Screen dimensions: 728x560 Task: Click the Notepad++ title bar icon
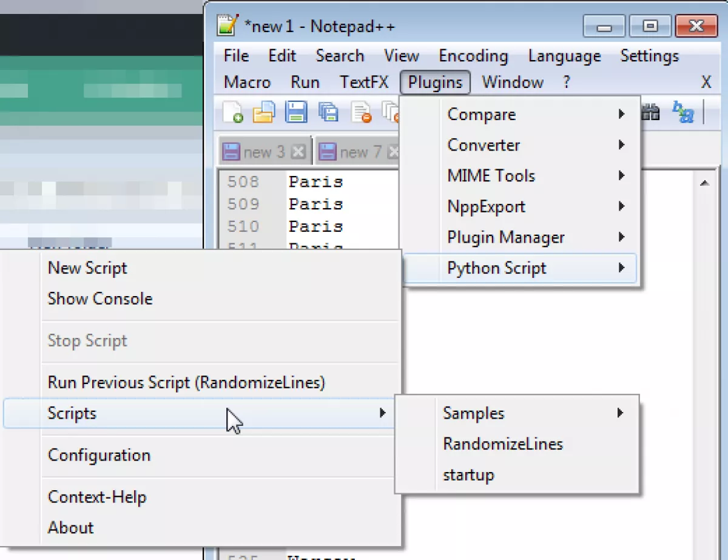point(226,26)
